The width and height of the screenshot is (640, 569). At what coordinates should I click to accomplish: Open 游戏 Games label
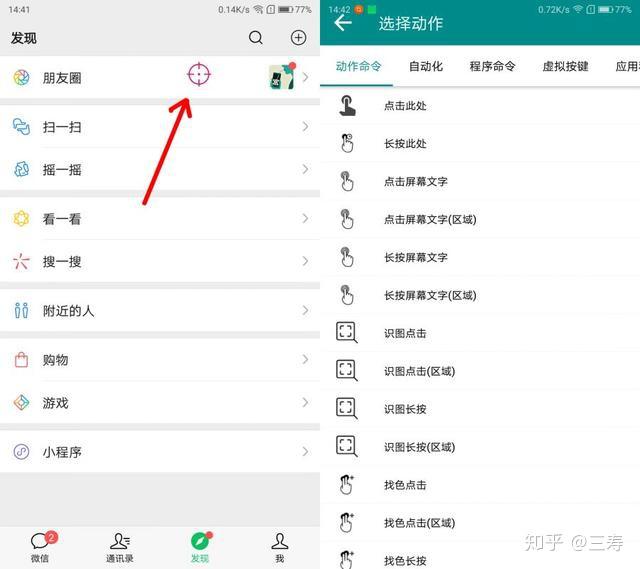(x=56, y=403)
